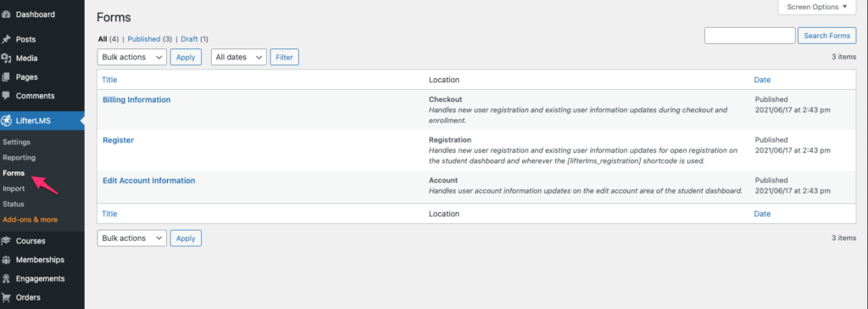Click the Comments speech bubble icon

pos(6,95)
